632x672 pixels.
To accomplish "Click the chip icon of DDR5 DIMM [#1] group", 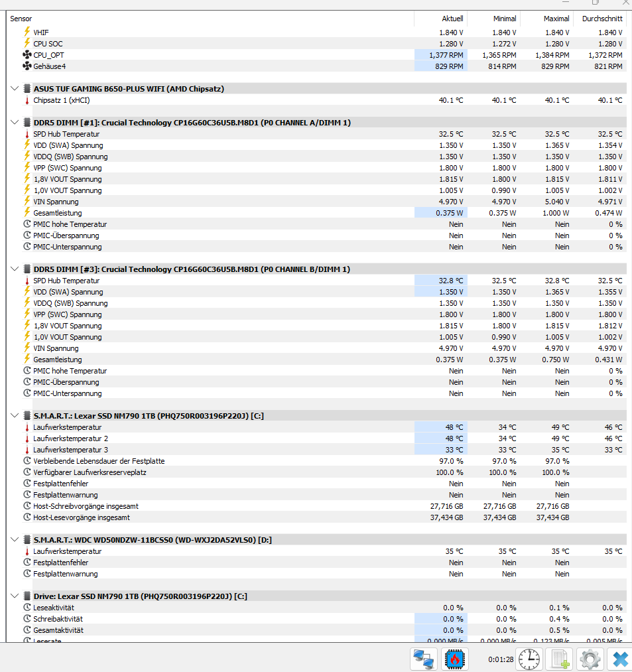I will 27,123.
